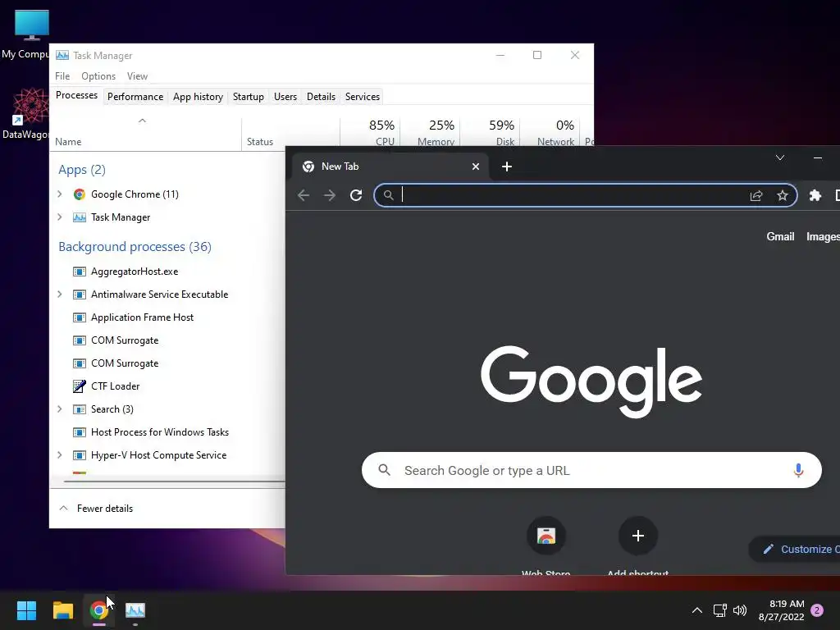This screenshot has height=630, width=840.
Task: Click the Add shortcut plus tile
Action: (637, 536)
